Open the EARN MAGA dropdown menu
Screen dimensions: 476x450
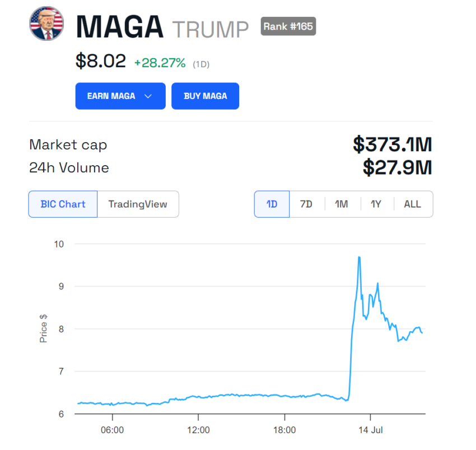(x=120, y=96)
